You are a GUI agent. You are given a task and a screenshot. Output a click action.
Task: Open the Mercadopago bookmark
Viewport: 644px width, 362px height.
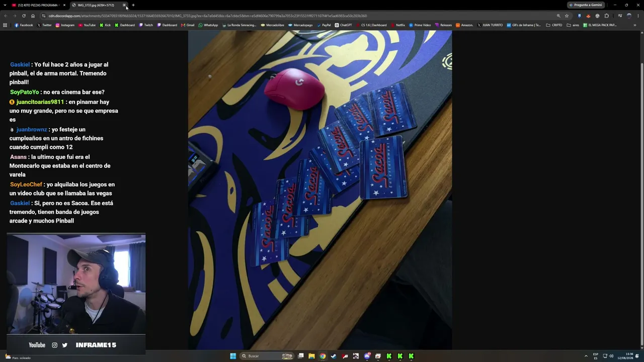(x=300, y=25)
